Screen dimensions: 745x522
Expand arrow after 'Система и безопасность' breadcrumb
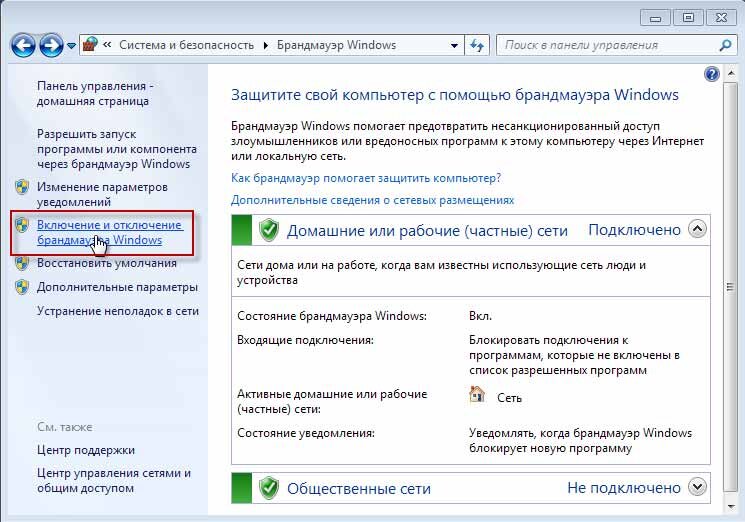tap(266, 45)
